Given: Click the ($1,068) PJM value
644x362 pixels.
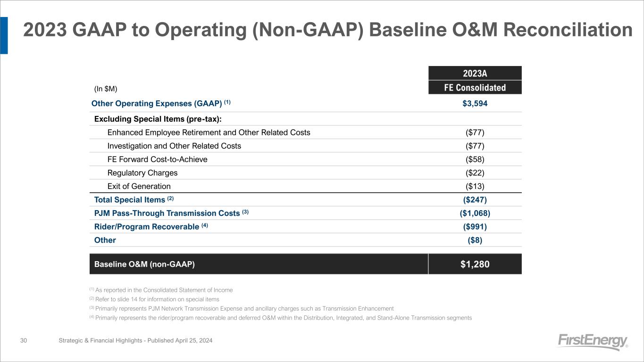Looking at the screenshot, I should (x=475, y=213).
